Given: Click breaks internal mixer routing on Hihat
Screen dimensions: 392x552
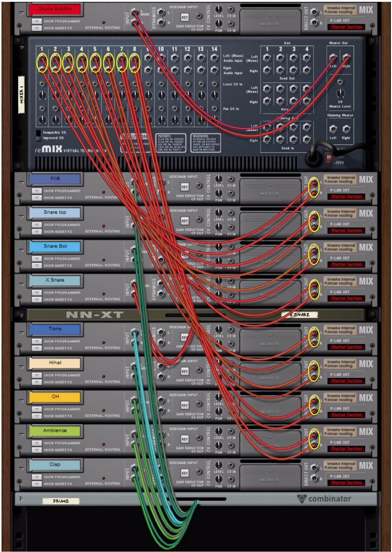Looking at the screenshot, I should [x=340, y=364].
